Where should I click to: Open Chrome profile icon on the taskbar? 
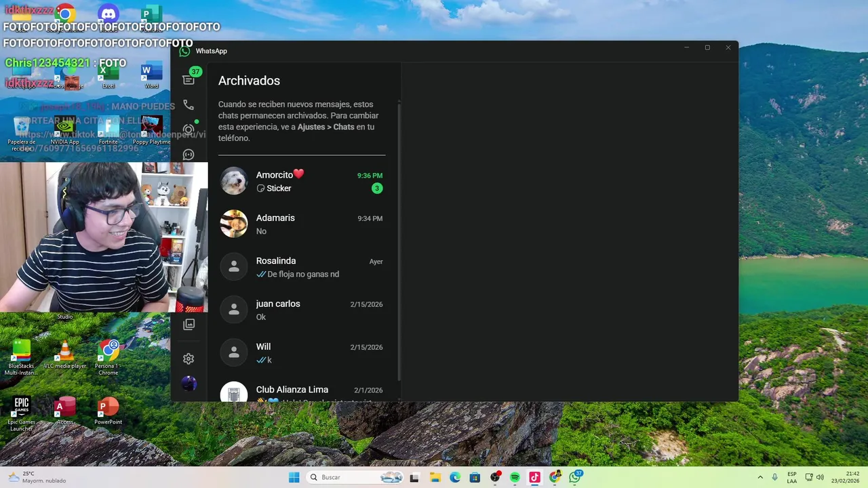555,477
